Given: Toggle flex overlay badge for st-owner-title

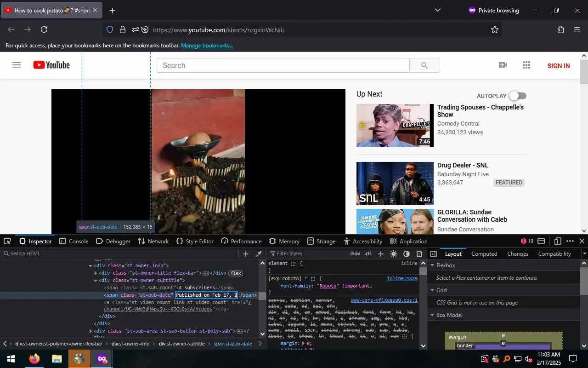Looking at the screenshot, I should 236,273.
